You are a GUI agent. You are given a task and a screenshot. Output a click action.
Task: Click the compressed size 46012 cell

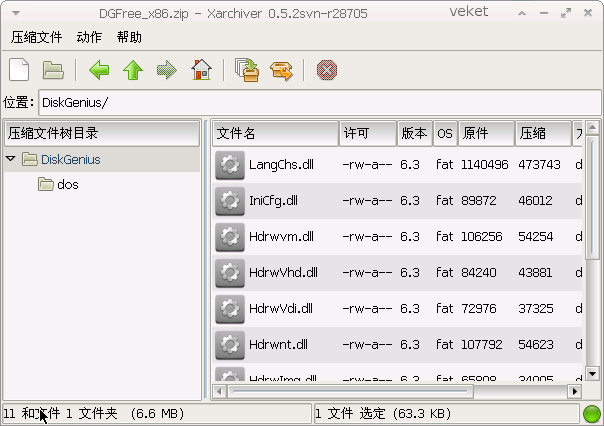pyautogui.click(x=535, y=201)
